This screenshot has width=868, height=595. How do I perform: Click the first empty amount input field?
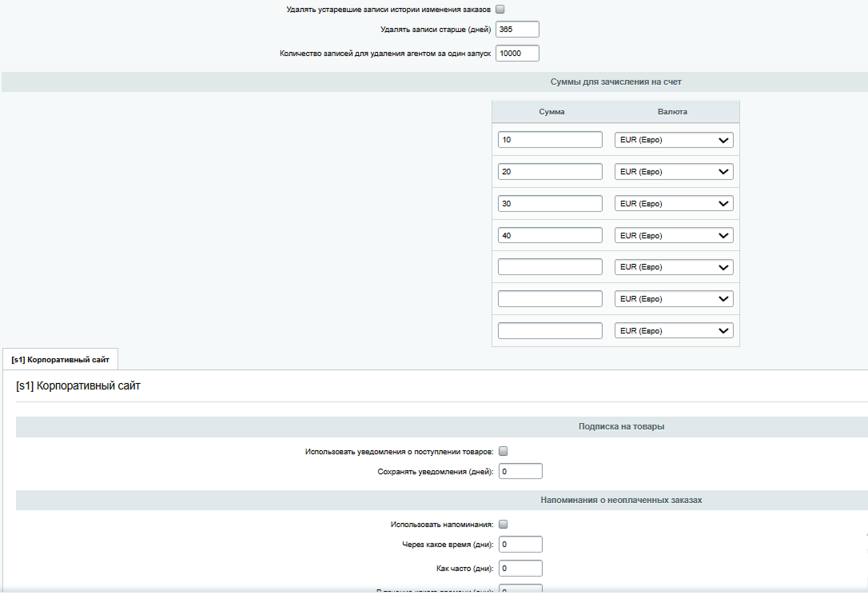(x=550, y=267)
